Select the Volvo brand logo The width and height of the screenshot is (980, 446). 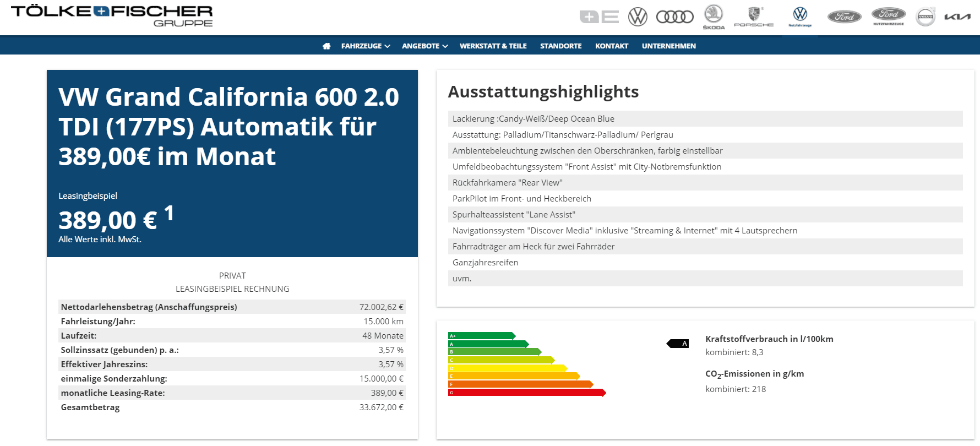click(925, 17)
